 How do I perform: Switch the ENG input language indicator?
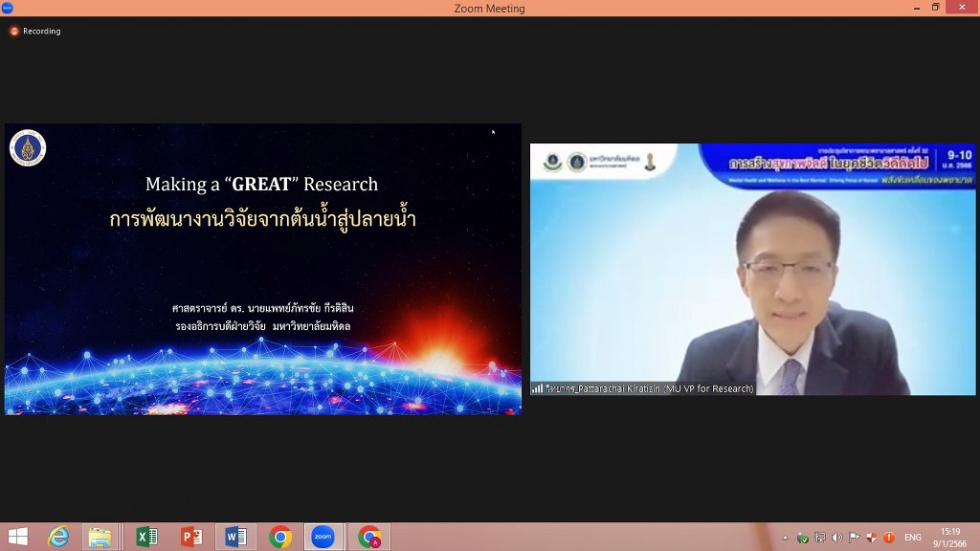click(913, 538)
